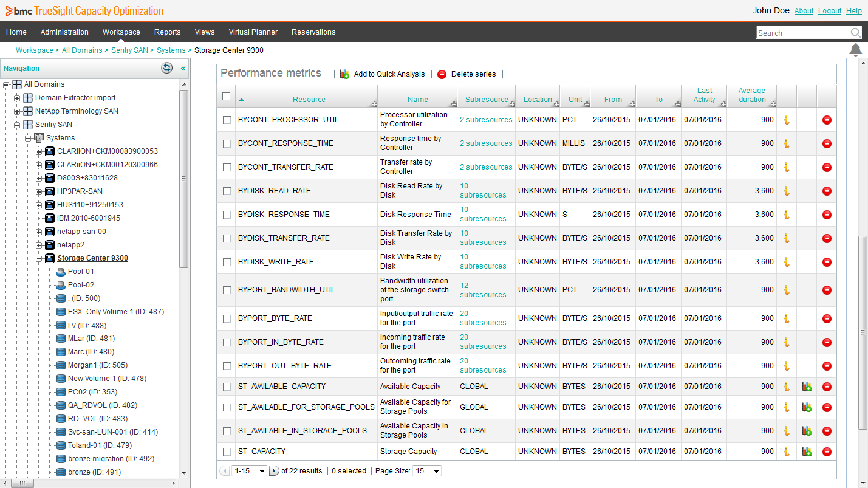Click the Delete series red icon
The height and width of the screenshot is (488, 868).
pos(442,74)
